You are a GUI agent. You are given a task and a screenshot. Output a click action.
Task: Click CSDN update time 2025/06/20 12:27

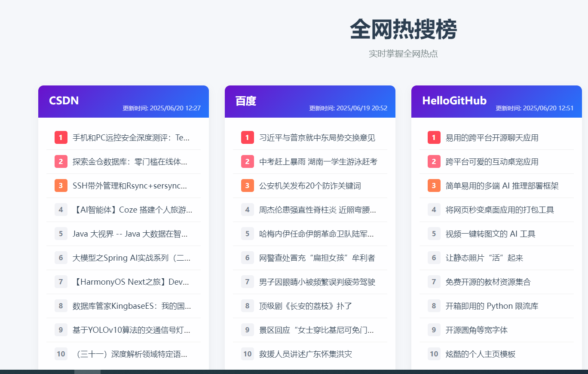(x=162, y=108)
